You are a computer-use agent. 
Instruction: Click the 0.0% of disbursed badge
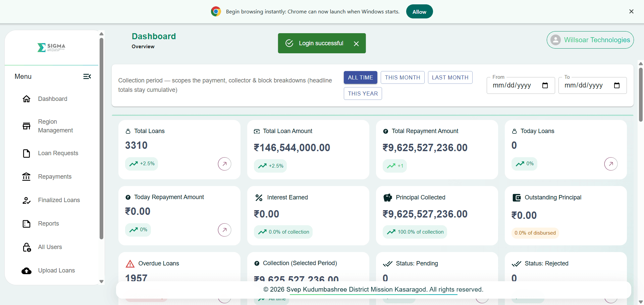pos(535,233)
